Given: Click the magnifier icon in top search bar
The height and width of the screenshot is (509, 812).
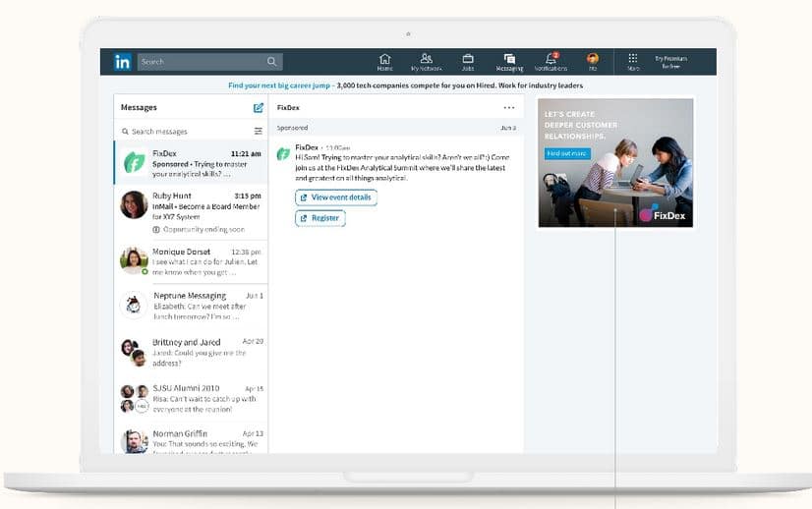Looking at the screenshot, I should tap(272, 62).
